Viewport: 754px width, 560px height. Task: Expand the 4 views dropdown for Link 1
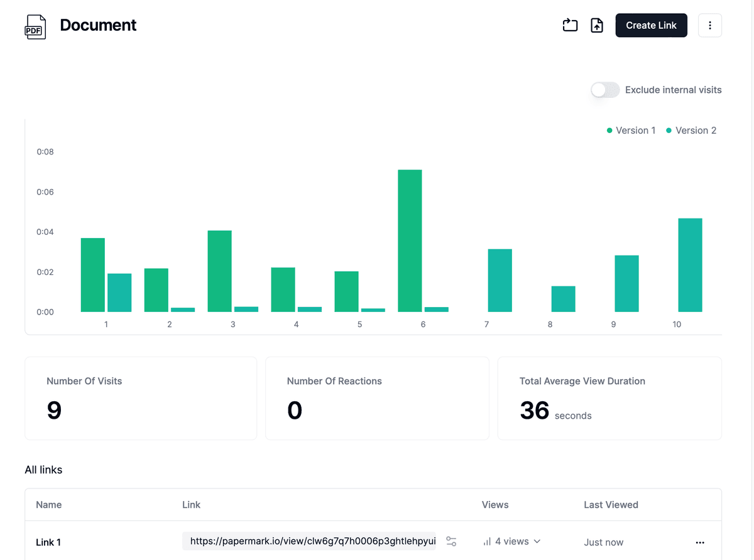[513, 541]
